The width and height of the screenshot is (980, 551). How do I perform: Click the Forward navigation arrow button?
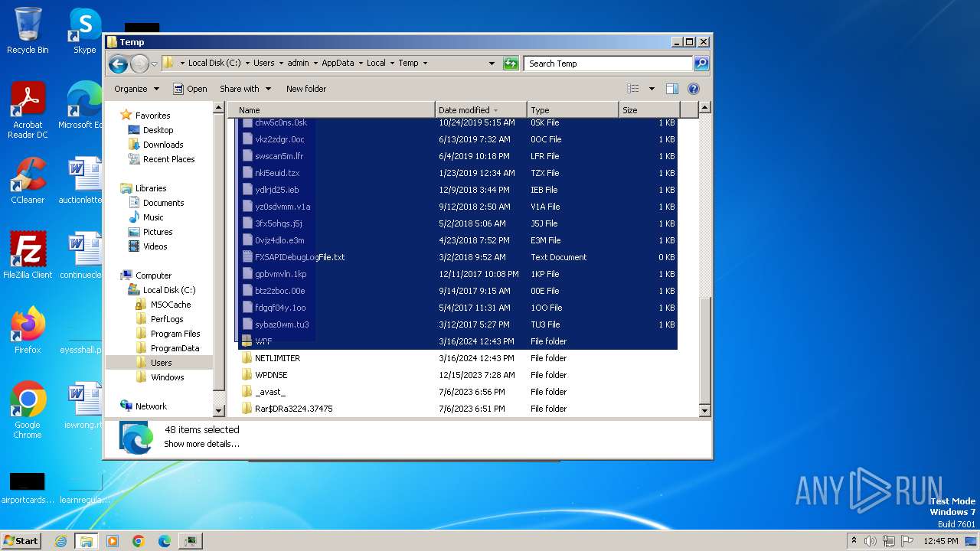[139, 64]
